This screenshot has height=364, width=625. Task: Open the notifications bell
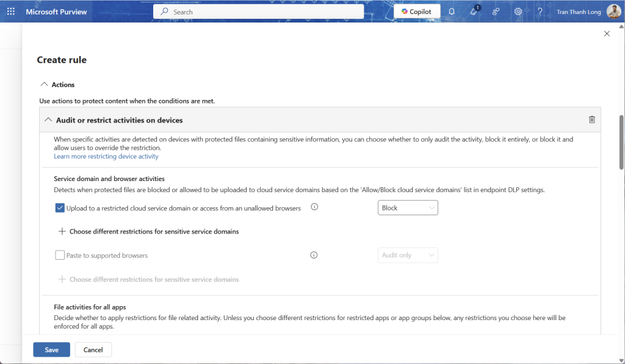(452, 12)
